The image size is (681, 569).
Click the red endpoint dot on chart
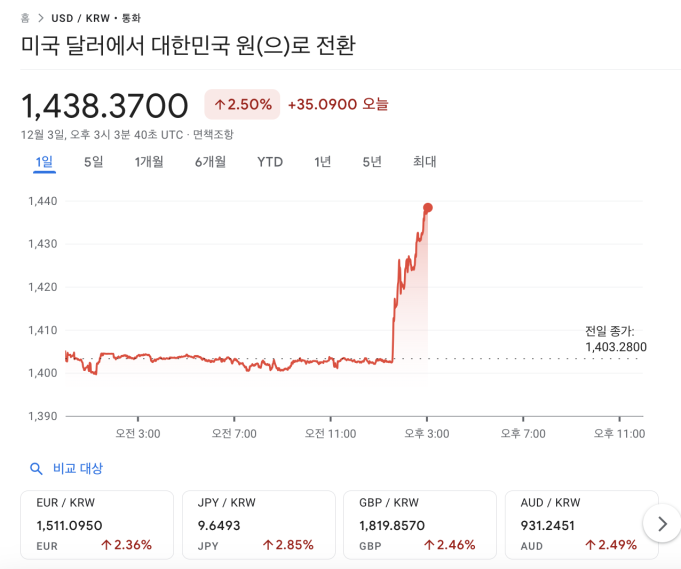(428, 208)
